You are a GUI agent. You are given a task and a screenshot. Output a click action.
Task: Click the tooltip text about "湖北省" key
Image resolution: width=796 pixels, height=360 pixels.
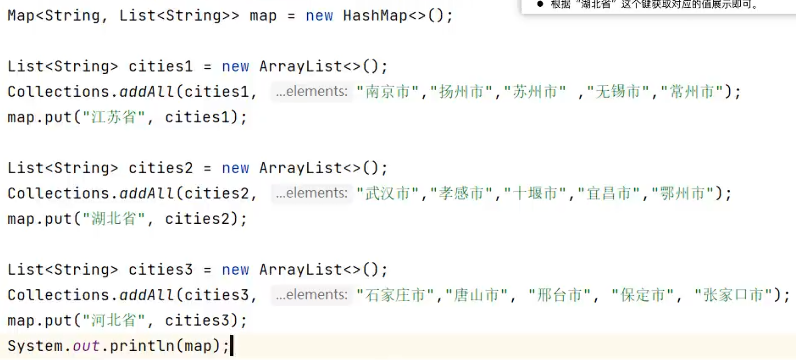(654, 5)
